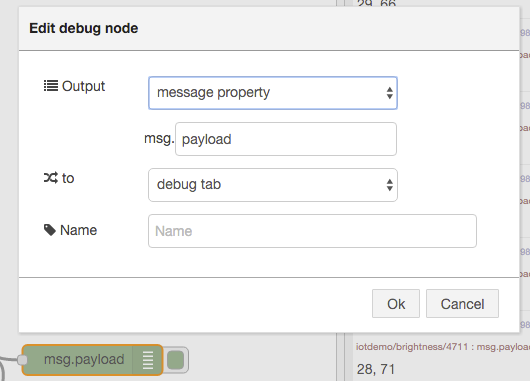Viewport: 530px width, 381px height.
Task: Click the 'msg.' prefix label
Action: tap(159, 139)
